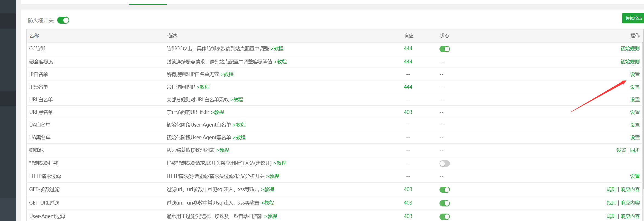Open 设置 for UA白名单

tap(635, 125)
